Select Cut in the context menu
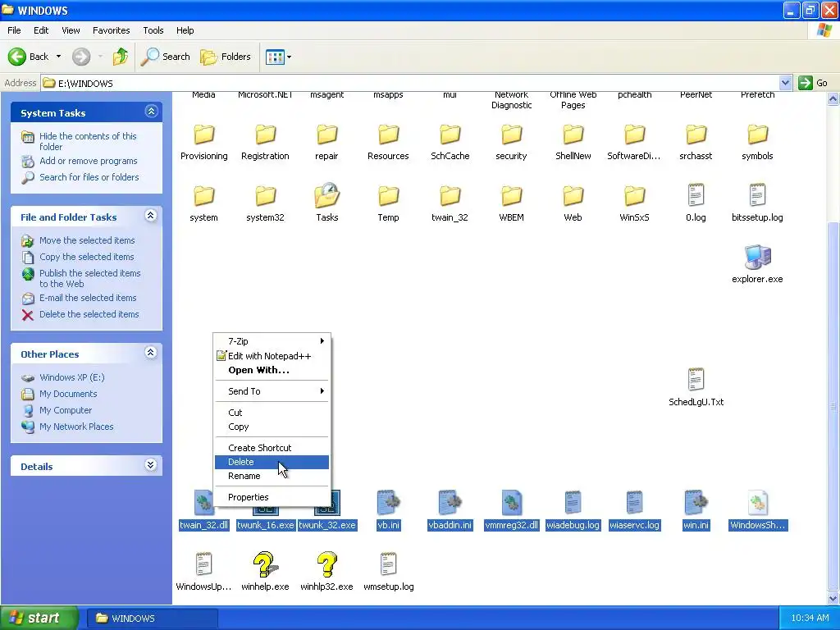The image size is (840, 630). pyautogui.click(x=272, y=413)
